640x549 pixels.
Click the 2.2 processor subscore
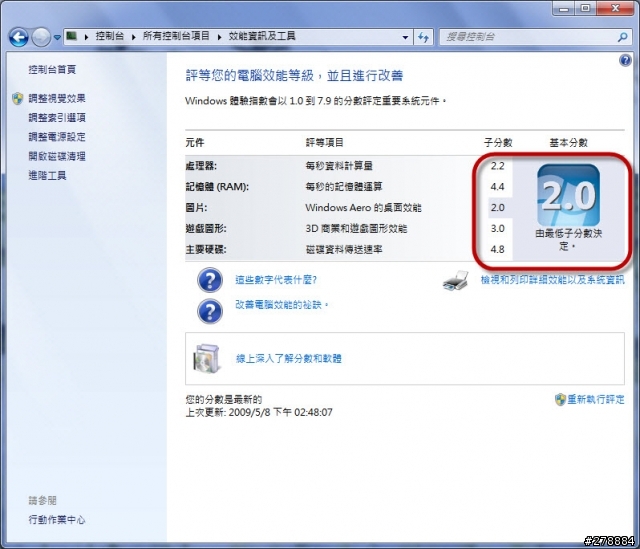[x=498, y=166]
